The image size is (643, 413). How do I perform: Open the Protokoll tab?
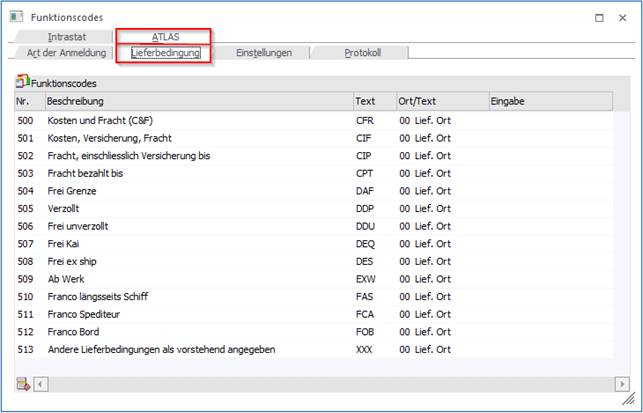[362, 53]
